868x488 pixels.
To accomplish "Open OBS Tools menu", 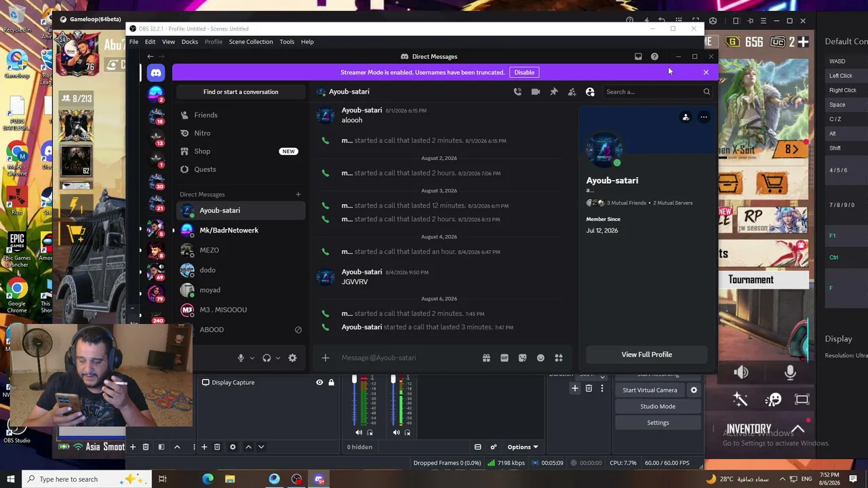I will [x=287, y=42].
